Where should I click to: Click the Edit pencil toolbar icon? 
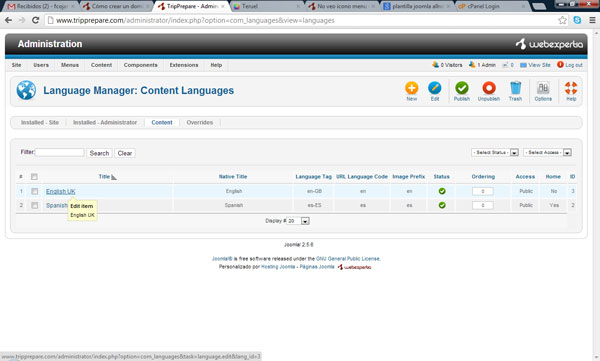(434, 88)
